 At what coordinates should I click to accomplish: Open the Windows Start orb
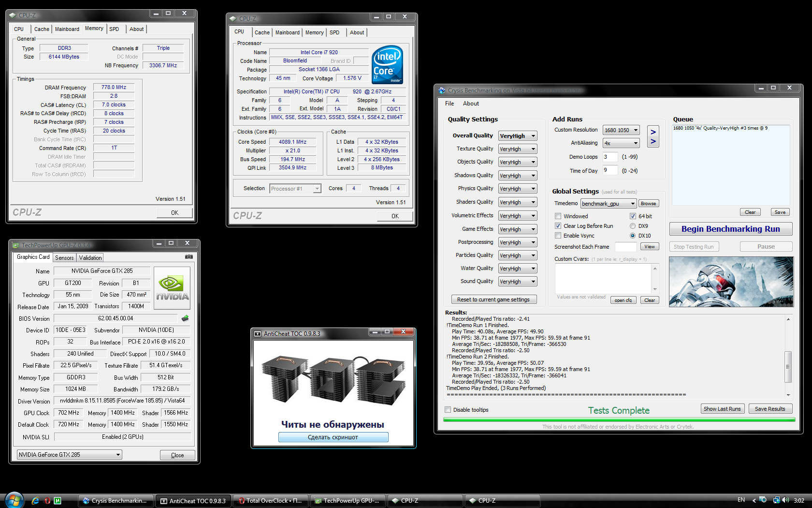coord(14,500)
